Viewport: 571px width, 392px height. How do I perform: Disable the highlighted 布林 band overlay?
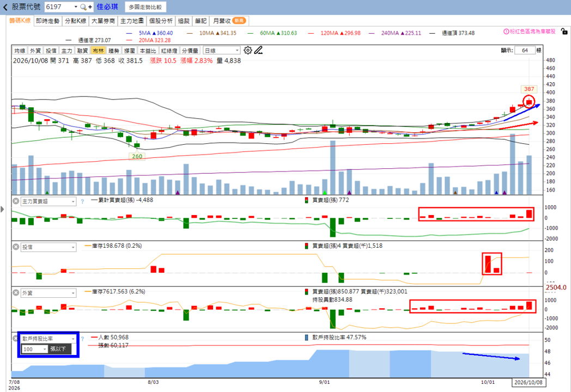pyautogui.click(x=98, y=51)
